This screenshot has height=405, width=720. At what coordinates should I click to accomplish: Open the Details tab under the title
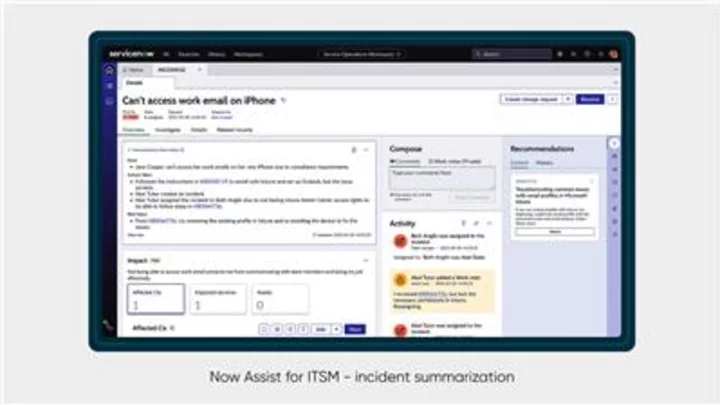pos(199,130)
